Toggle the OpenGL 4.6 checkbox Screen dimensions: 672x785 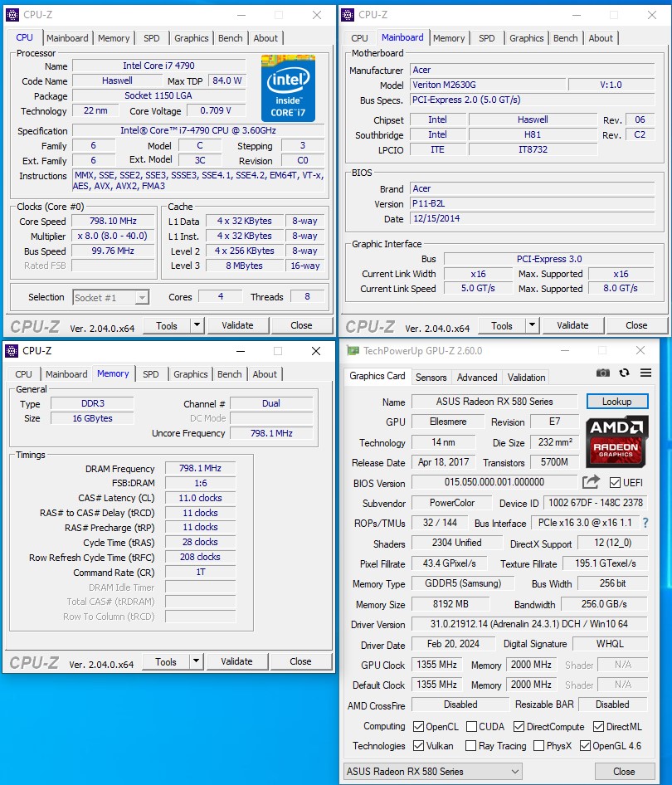point(585,745)
